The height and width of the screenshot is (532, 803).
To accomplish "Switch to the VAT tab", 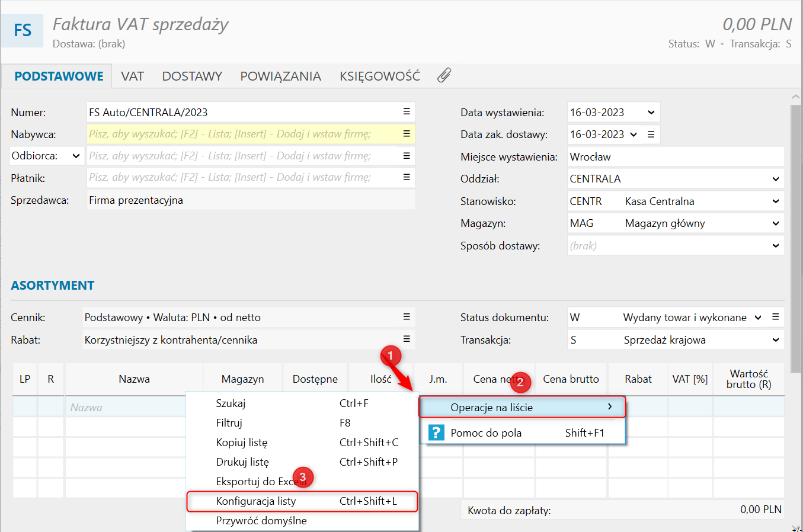I will [132, 76].
